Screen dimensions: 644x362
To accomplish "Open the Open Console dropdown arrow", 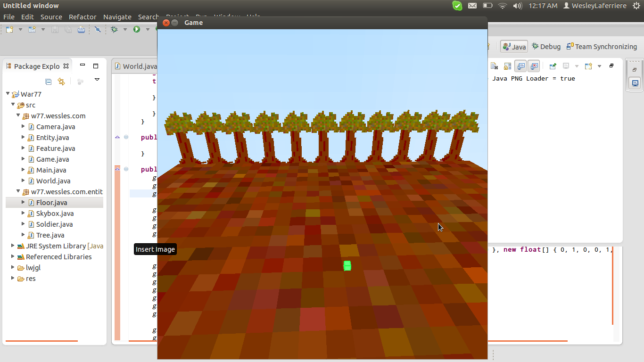I will [600, 66].
